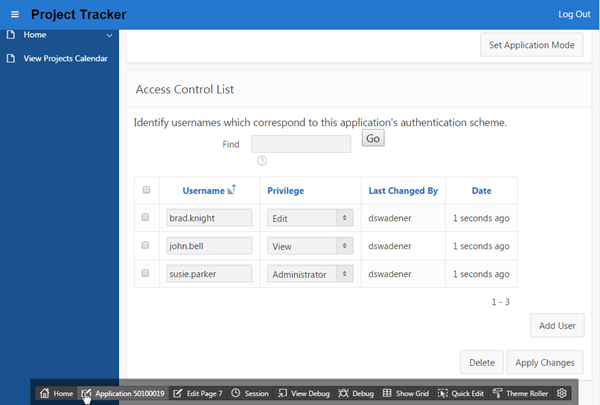Viewport: 600px width, 405px height.
Task: Click the help icon below Find field
Action: coord(262,160)
